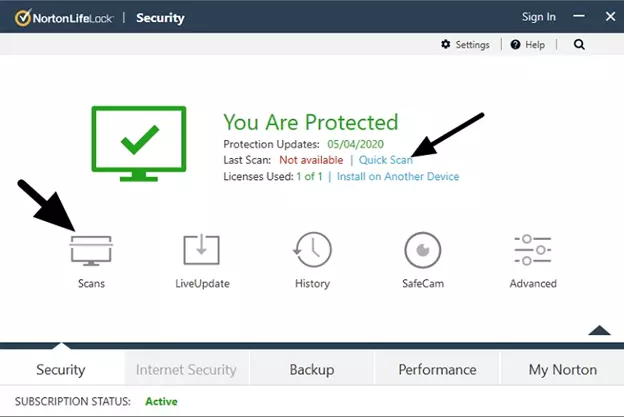Open the SafeCam webcam icon

[x=423, y=250]
